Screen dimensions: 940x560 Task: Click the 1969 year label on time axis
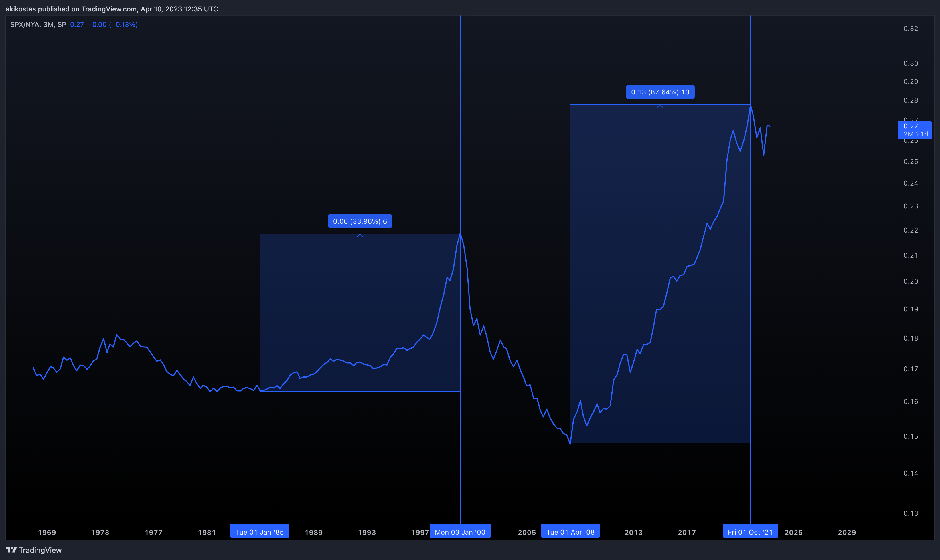click(x=47, y=533)
